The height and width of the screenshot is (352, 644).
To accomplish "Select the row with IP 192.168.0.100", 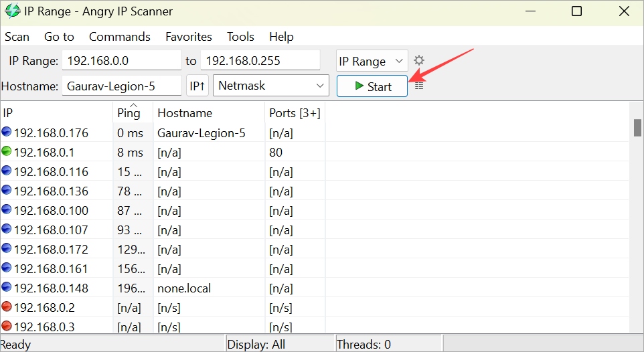I will pos(315,210).
